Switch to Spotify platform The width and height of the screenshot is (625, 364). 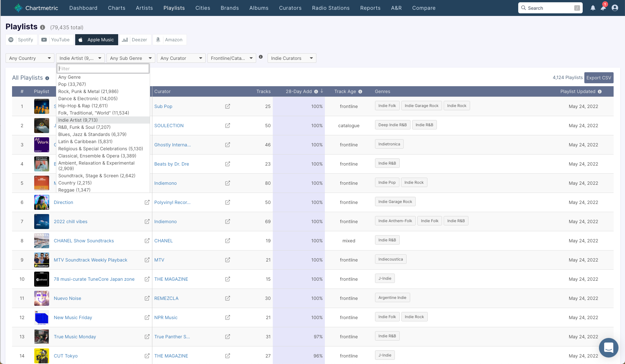pyautogui.click(x=21, y=40)
